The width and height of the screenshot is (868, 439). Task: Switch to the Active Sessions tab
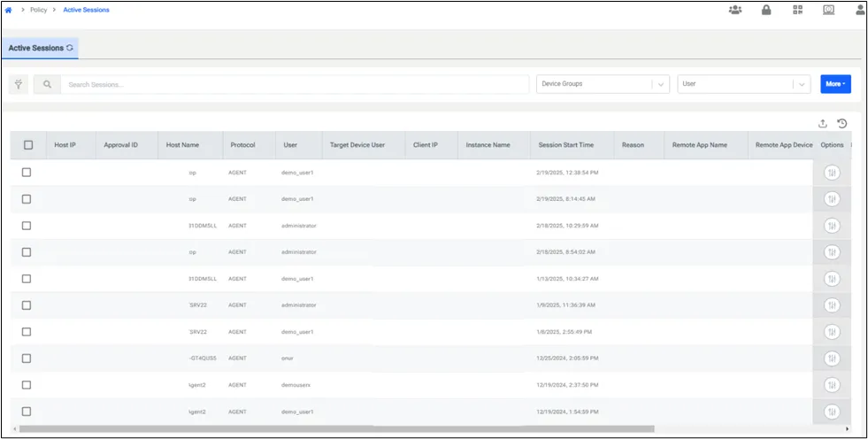(41, 48)
